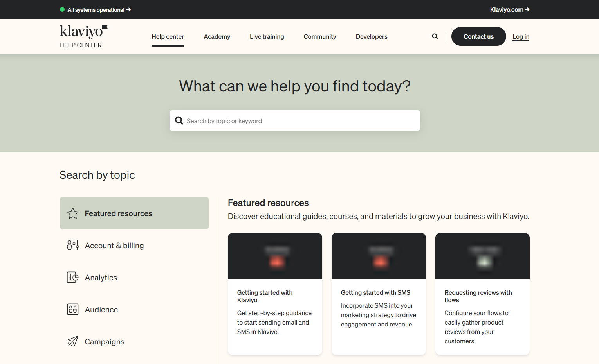Image resolution: width=599 pixels, height=364 pixels.
Task: Click the Getting started with Klaviyo title
Action: click(x=265, y=296)
